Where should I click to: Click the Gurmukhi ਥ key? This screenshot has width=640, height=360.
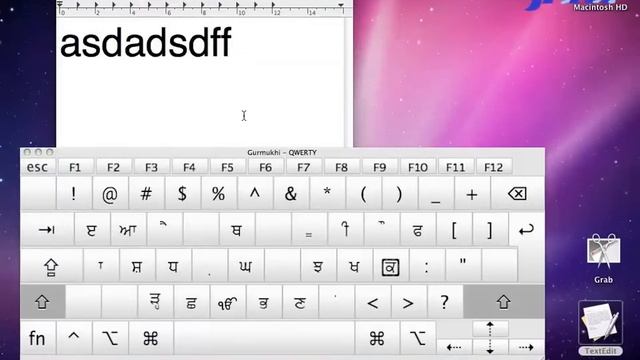coord(236,230)
